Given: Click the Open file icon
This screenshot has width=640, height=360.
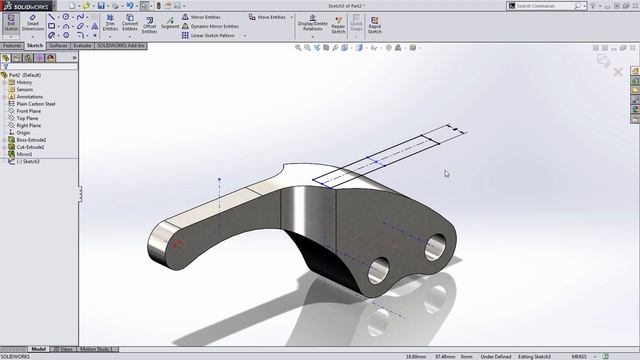Looking at the screenshot, I should (86, 6).
